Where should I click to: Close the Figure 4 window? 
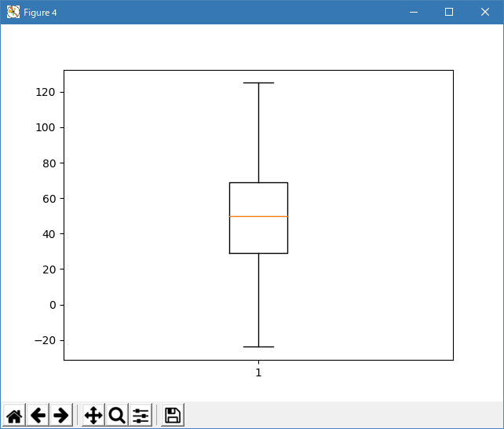(485, 13)
